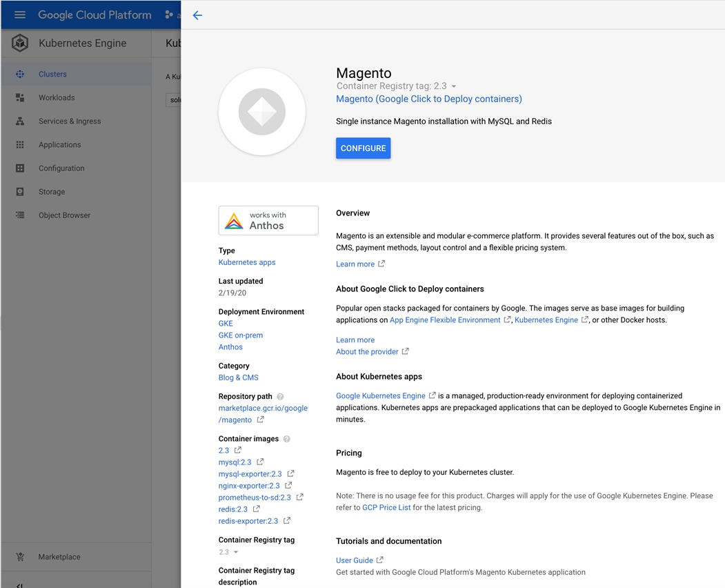Image resolution: width=725 pixels, height=588 pixels.
Task: Open the project selector icon in header
Action: 169,14
